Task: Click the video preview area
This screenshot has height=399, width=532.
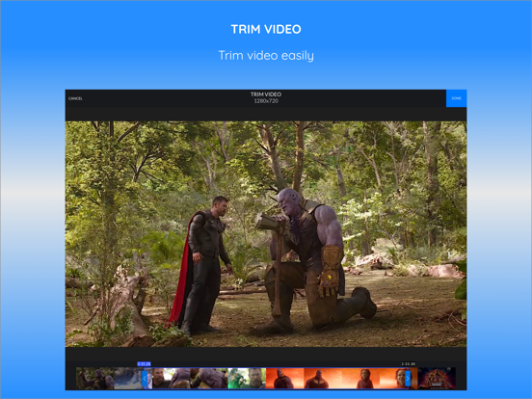Action: [x=266, y=234]
